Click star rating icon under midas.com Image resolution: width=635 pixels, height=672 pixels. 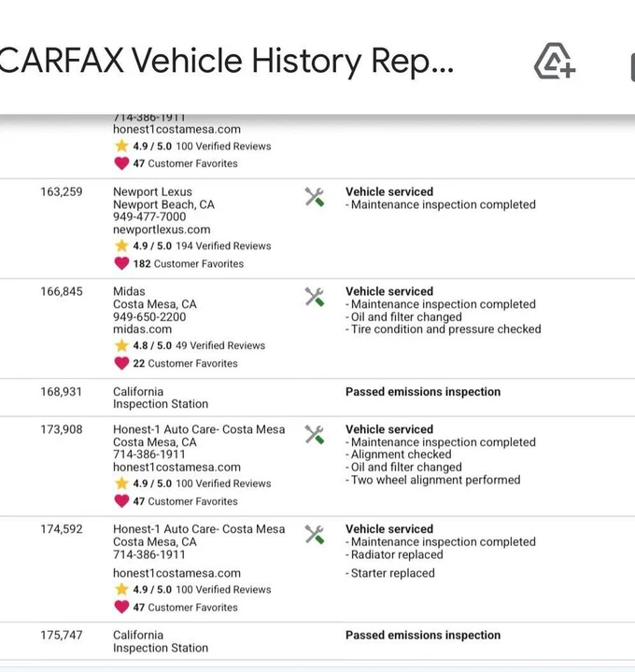click(x=121, y=345)
